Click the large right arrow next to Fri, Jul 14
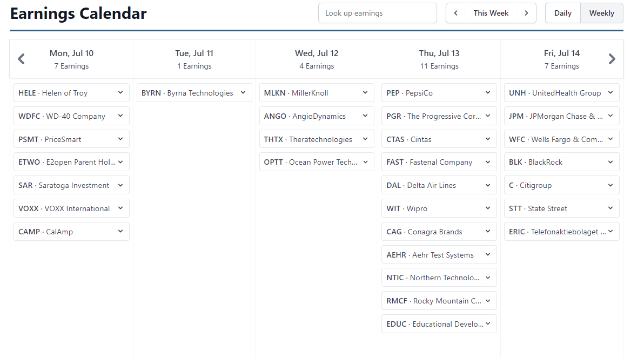Viewport: 644px width, 358px height. [x=612, y=59]
